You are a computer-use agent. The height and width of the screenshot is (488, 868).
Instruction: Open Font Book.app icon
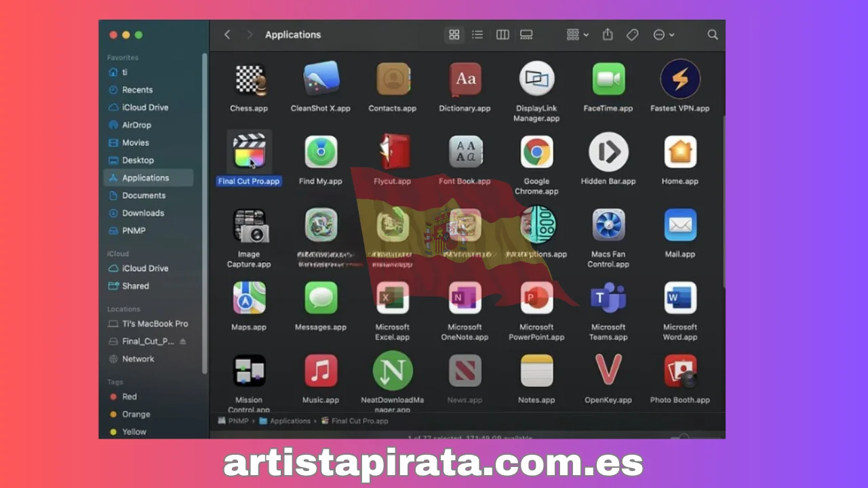[465, 152]
